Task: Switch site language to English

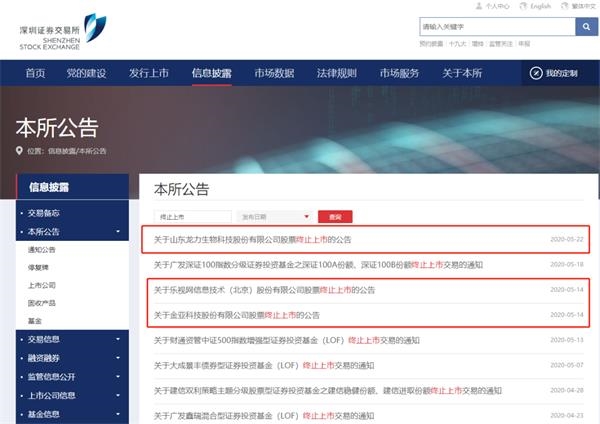Action: click(540, 6)
